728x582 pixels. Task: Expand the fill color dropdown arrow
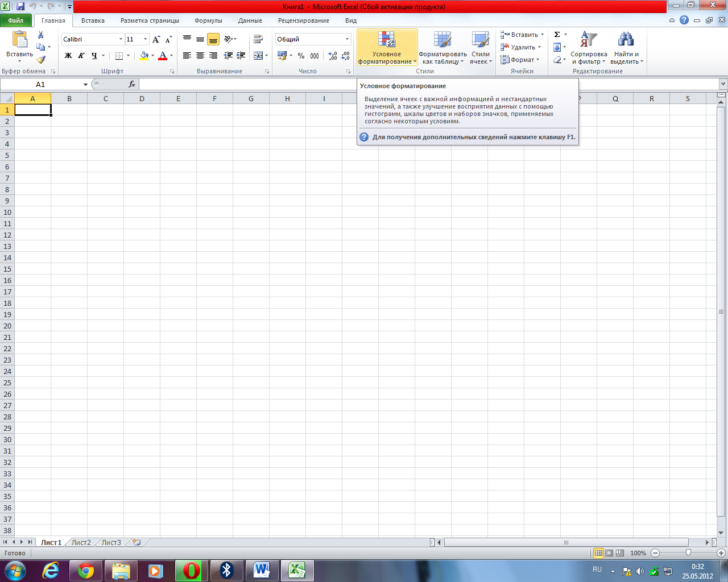coord(152,56)
